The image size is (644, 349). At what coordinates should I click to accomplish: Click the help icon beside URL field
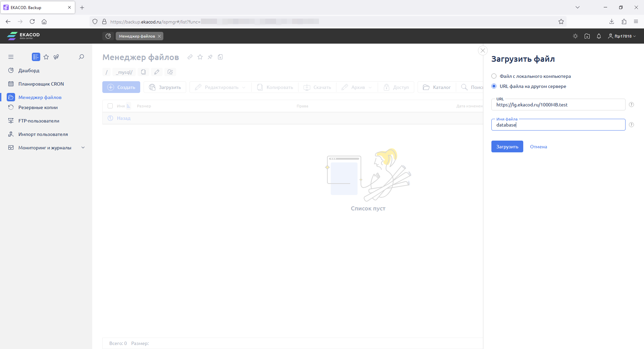click(631, 105)
